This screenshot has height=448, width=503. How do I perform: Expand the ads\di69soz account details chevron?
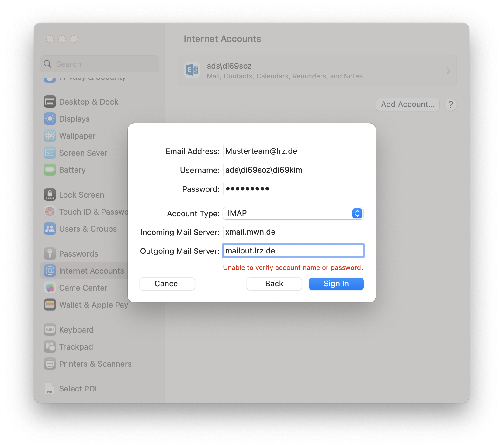tap(448, 71)
